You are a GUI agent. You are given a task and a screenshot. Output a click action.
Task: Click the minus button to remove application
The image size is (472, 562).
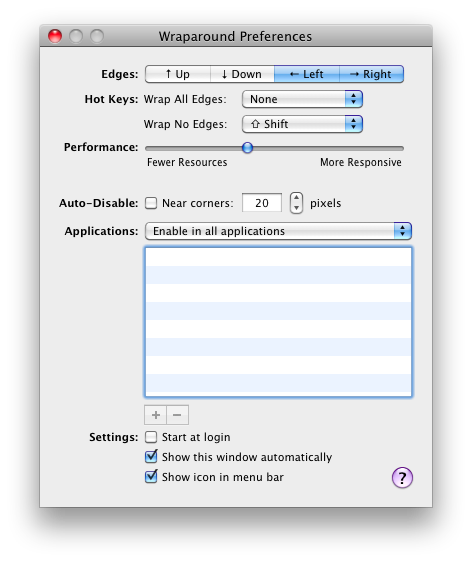point(177,415)
